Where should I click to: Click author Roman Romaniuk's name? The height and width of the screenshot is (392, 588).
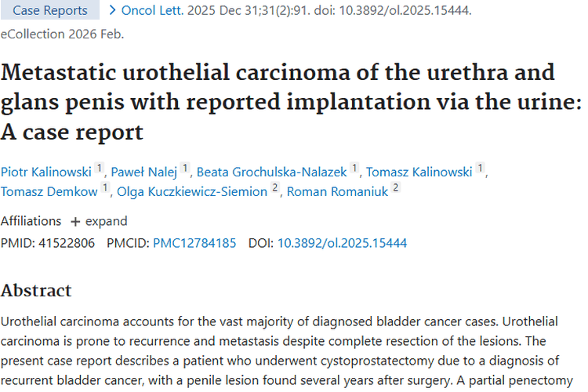point(338,191)
